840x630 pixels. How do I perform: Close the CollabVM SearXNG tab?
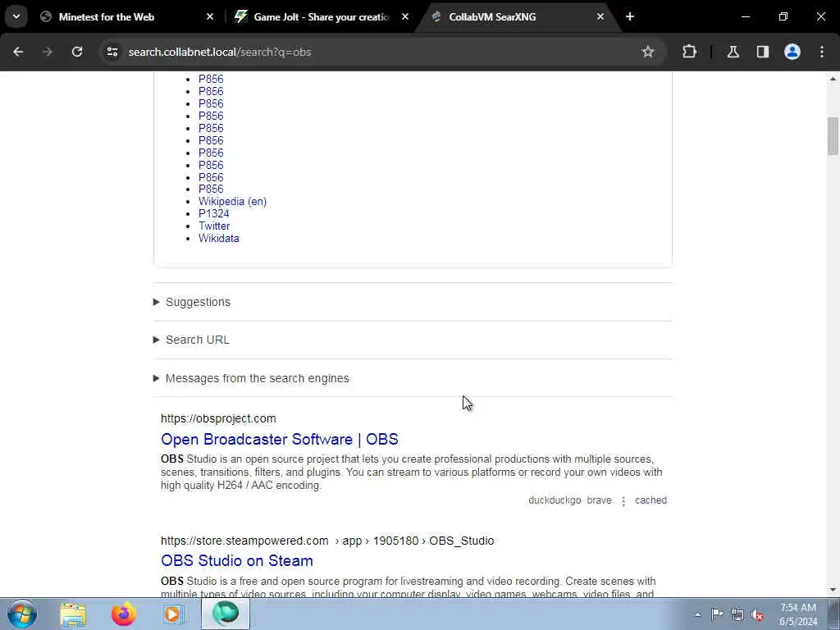600,17
